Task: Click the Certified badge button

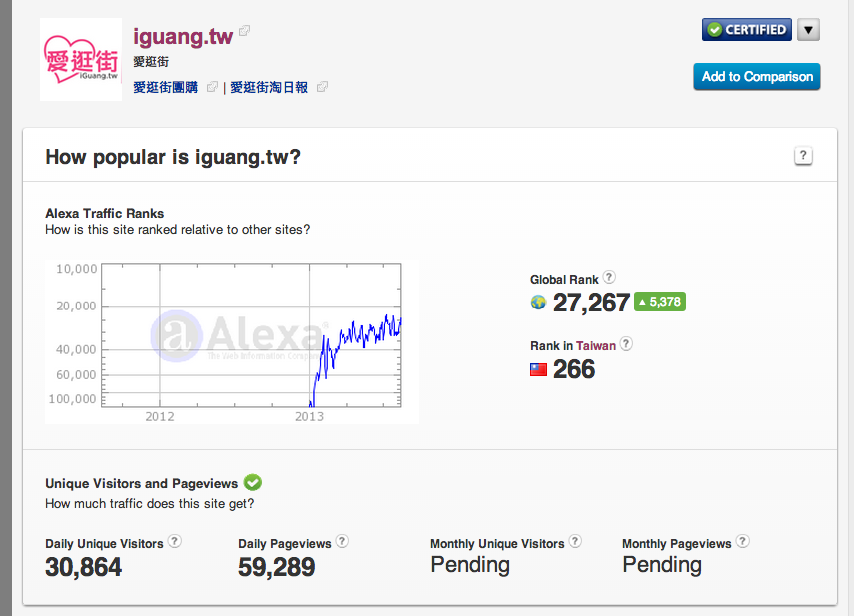Action: (746, 30)
